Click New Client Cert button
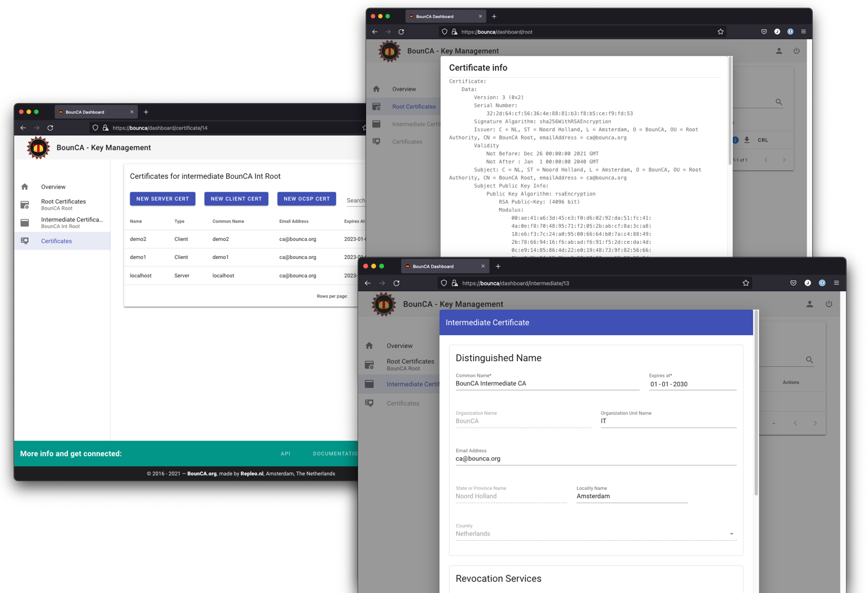 coord(236,199)
